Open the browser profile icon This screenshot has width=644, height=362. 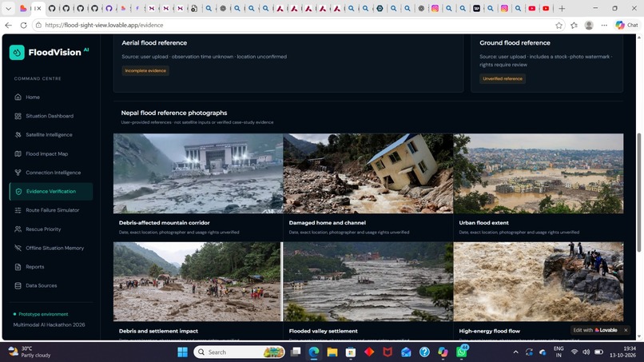click(x=589, y=26)
